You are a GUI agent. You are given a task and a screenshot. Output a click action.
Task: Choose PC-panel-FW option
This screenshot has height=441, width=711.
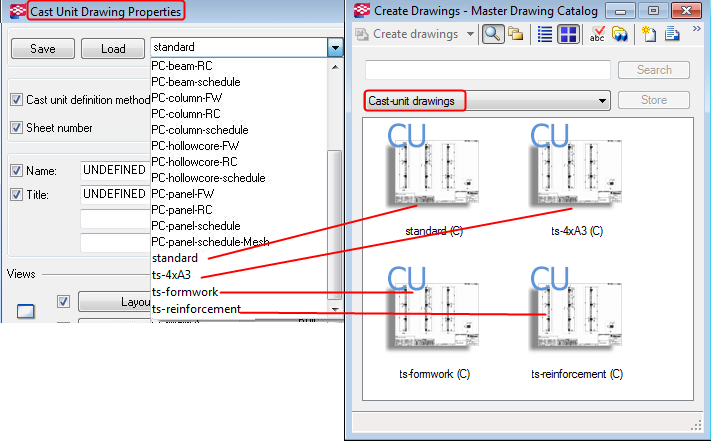pos(183,194)
